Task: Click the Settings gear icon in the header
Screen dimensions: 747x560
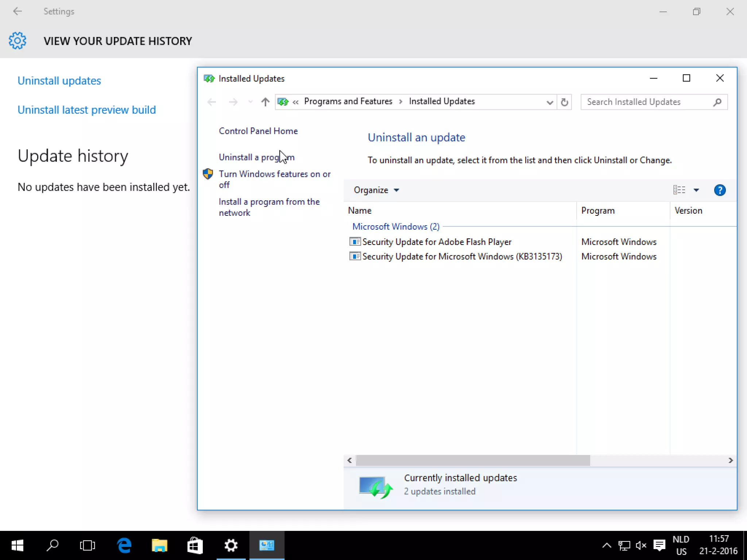Action: 18,40
